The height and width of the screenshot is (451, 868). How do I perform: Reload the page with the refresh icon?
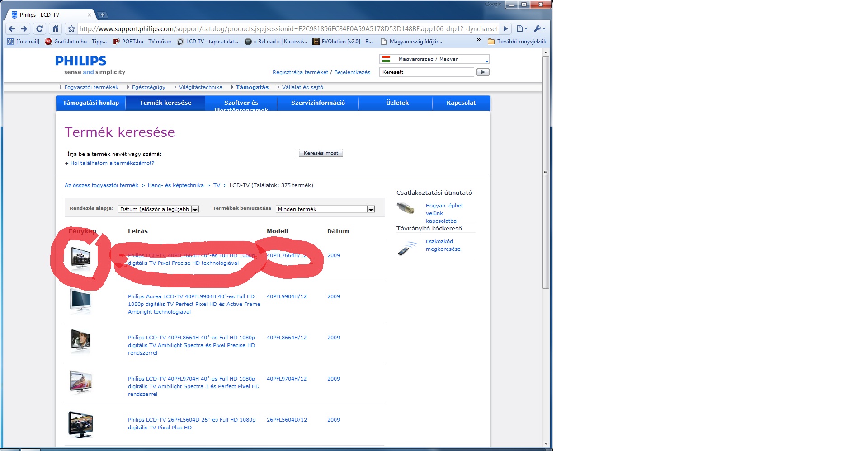(x=40, y=29)
